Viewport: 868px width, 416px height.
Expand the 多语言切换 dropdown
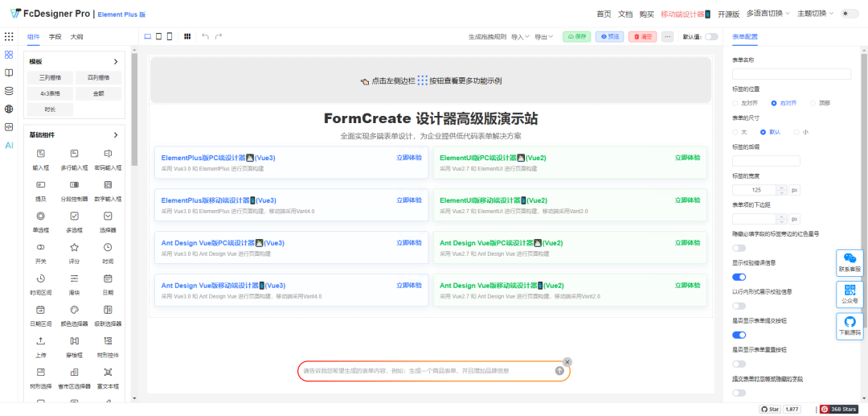click(x=768, y=14)
